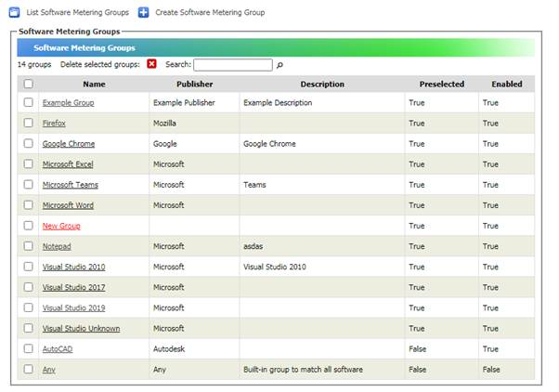559x392 pixels.
Task: Open the Any group link
Action: [49, 370]
